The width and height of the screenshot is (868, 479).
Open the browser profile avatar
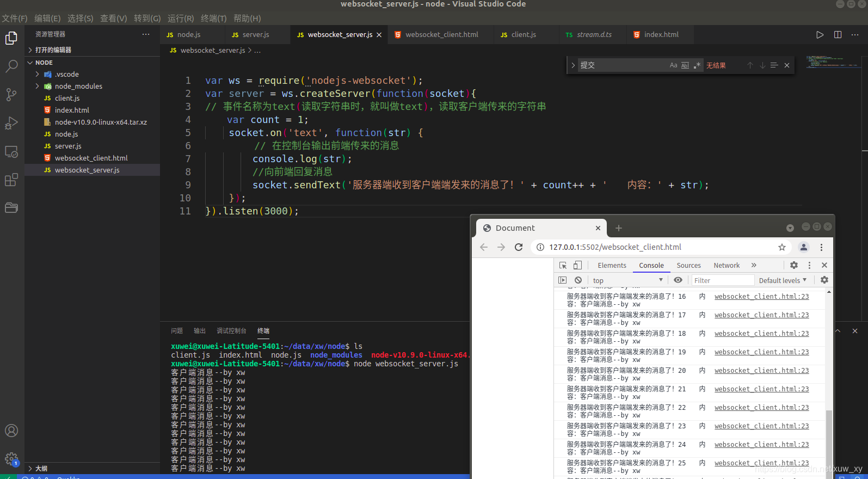click(803, 247)
